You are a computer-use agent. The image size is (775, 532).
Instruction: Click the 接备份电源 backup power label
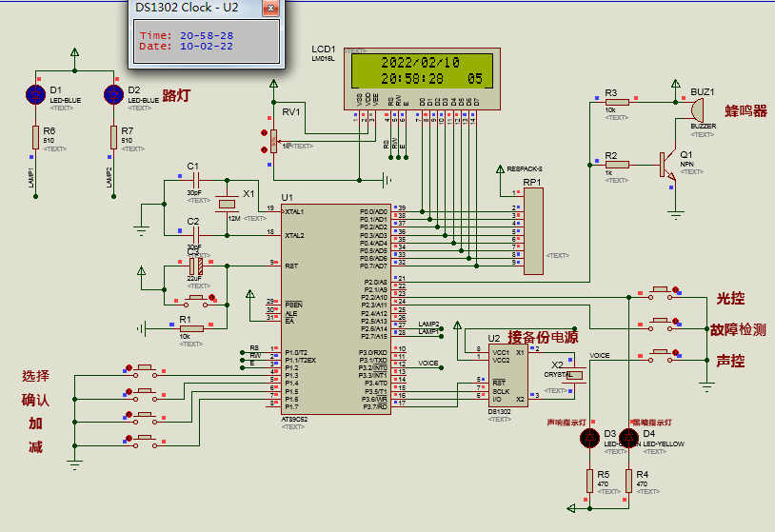click(x=543, y=337)
